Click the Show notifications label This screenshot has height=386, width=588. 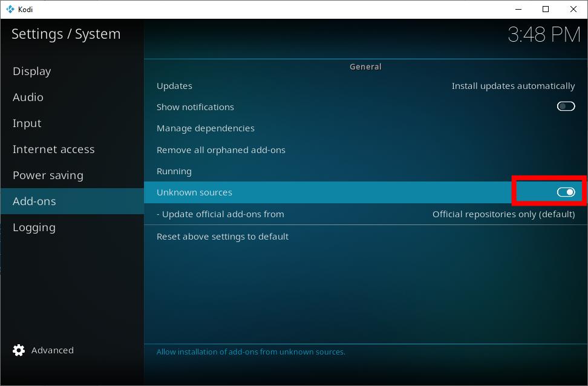tap(195, 107)
